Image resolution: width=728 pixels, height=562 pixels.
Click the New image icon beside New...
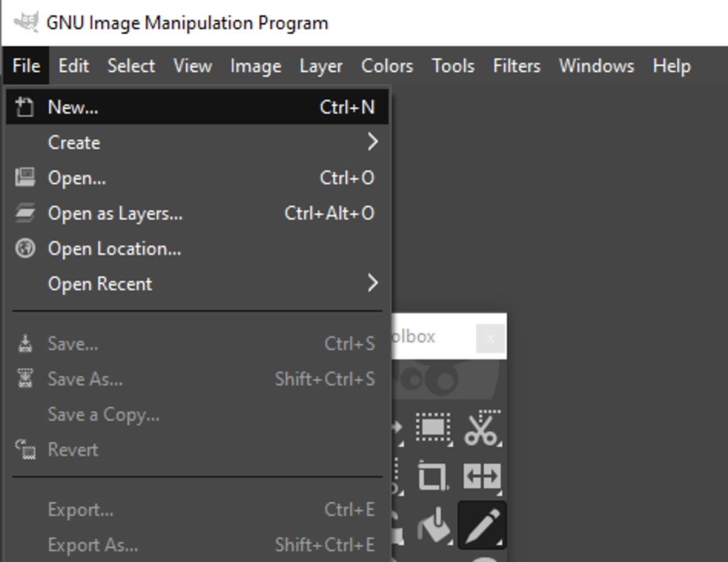pos(25,106)
